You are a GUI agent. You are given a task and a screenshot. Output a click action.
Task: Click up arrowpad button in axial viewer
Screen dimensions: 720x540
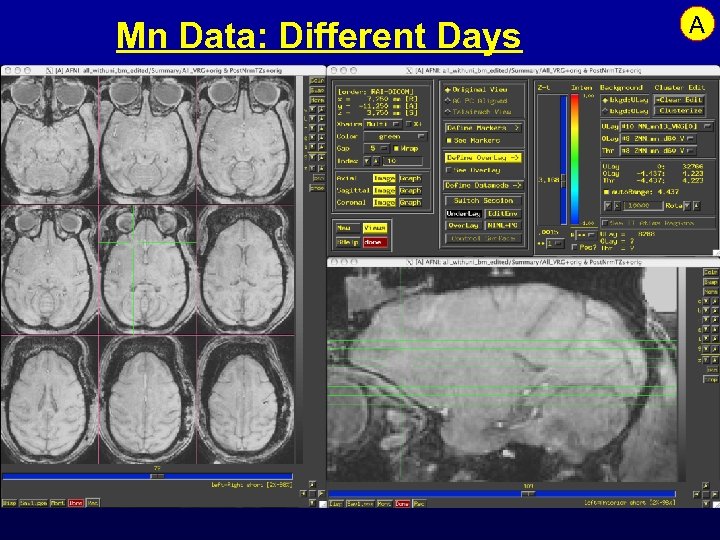pos(312,484)
